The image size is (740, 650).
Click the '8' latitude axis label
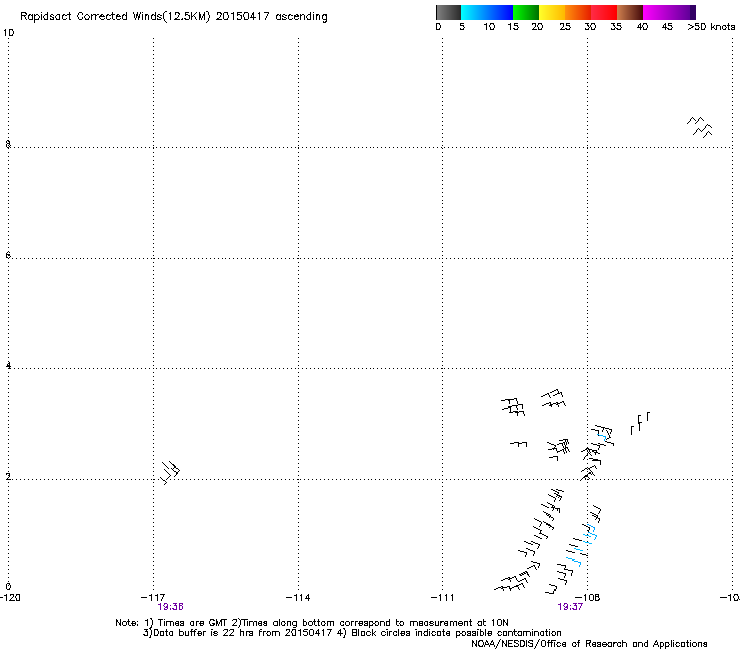tap(8, 144)
